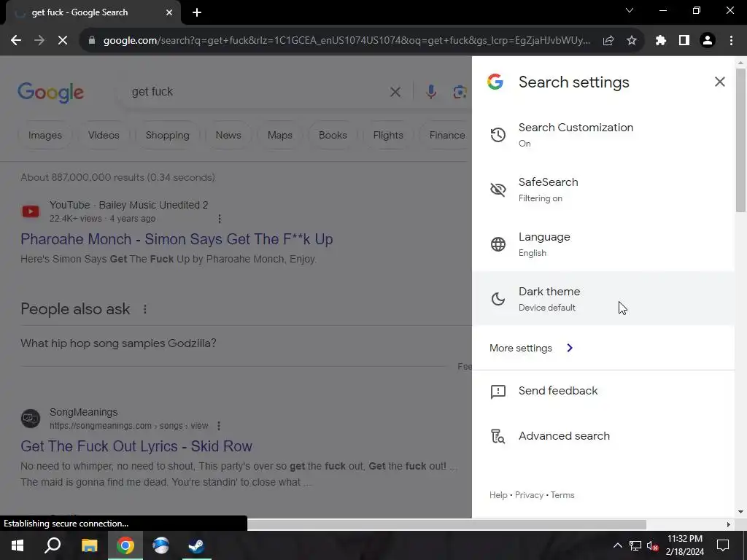Image resolution: width=747 pixels, height=560 pixels.
Task: Search by image with camera lens icon
Action: click(460, 92)
